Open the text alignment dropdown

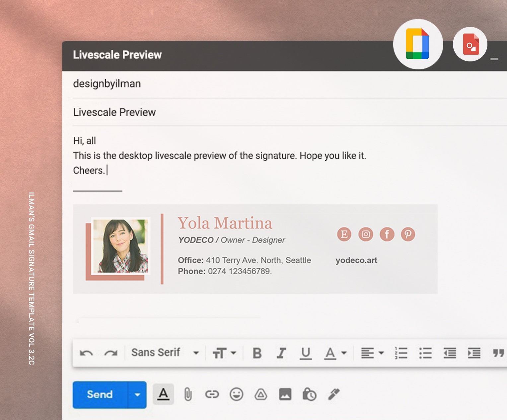pos(372,353)
